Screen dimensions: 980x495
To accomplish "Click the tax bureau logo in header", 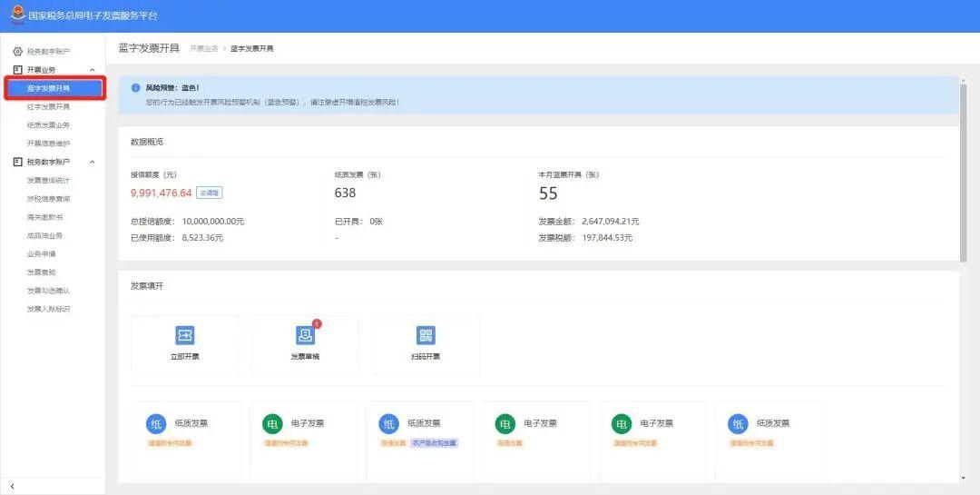I will (17, 15).
